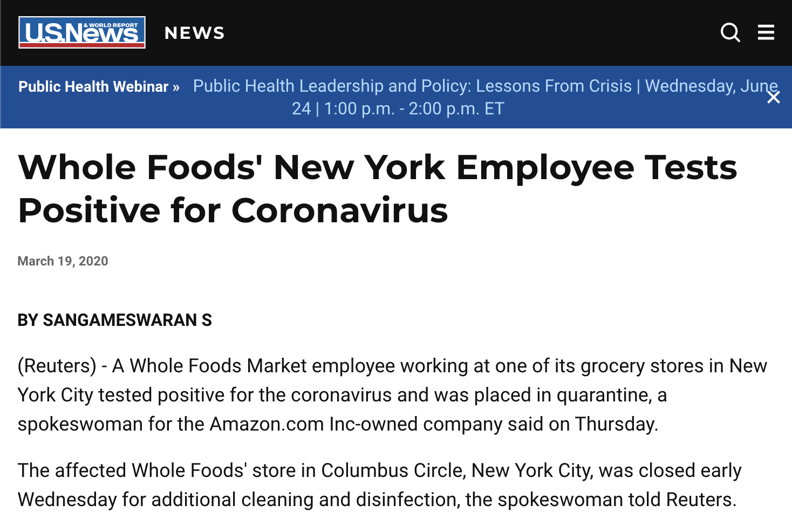
Task: Click the article headline about Whole Foods
Action: pyautogui.click(x=378, y=188)
